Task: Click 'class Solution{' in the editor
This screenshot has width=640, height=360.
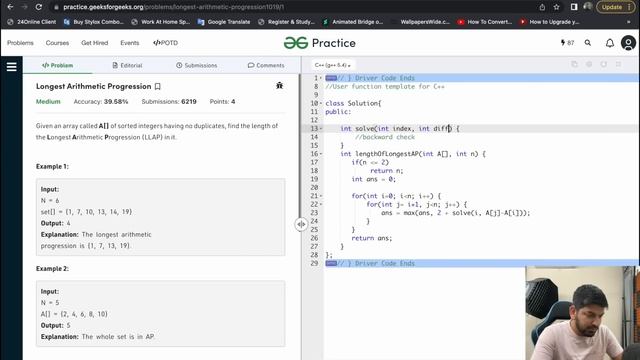Action: click(x=353, y=103)
